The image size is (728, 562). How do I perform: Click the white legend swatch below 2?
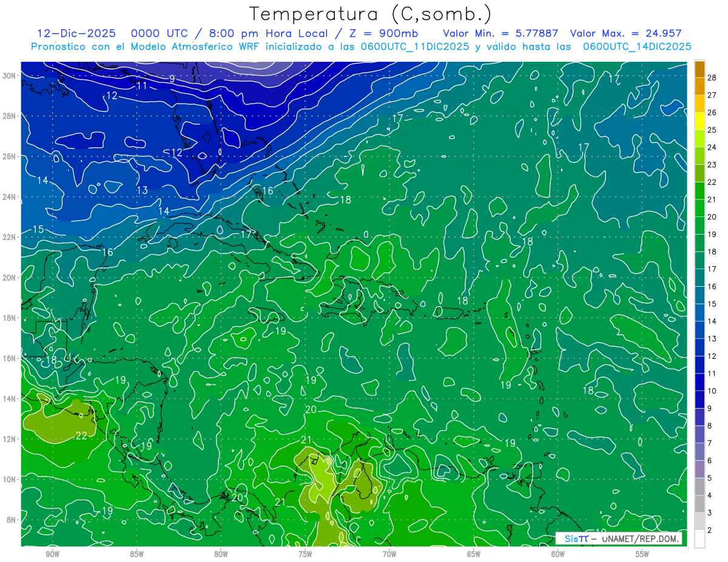[x=700, y=539]
